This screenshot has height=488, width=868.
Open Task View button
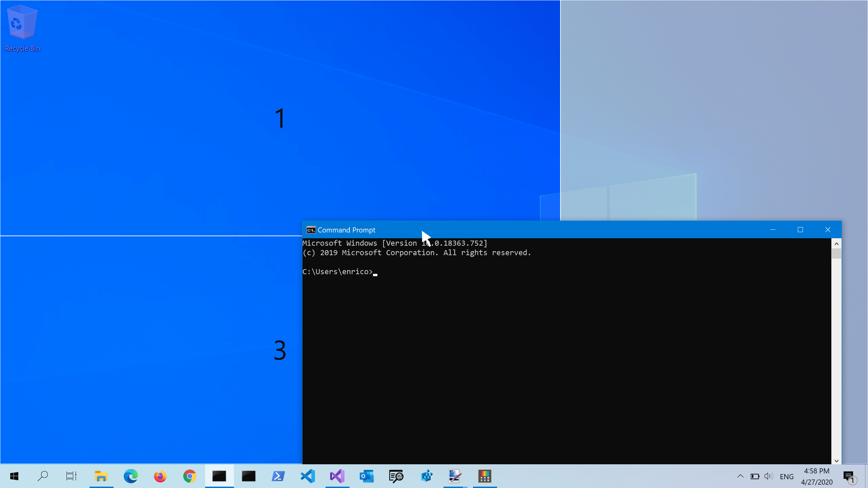[72, 476]
